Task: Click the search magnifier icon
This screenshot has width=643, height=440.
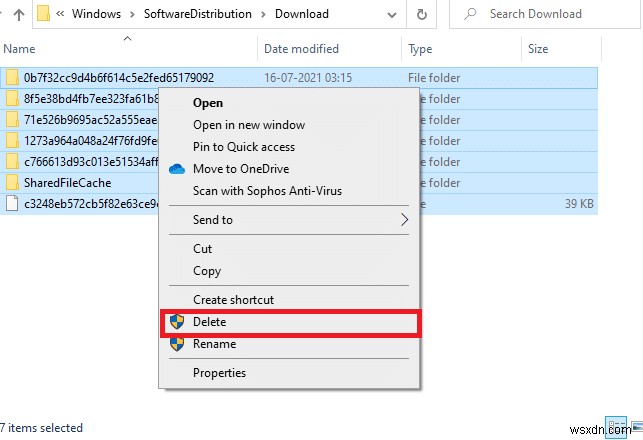Action: 470,15
